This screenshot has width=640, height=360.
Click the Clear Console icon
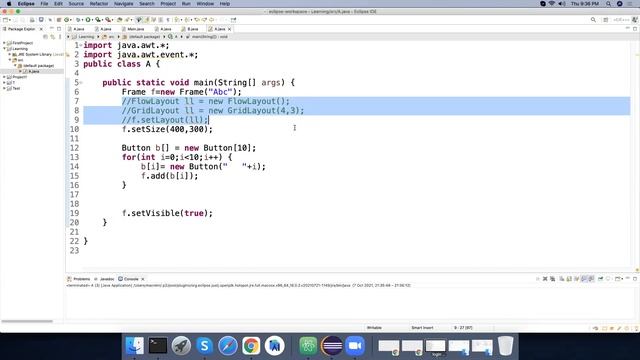[x=562, y=279]
